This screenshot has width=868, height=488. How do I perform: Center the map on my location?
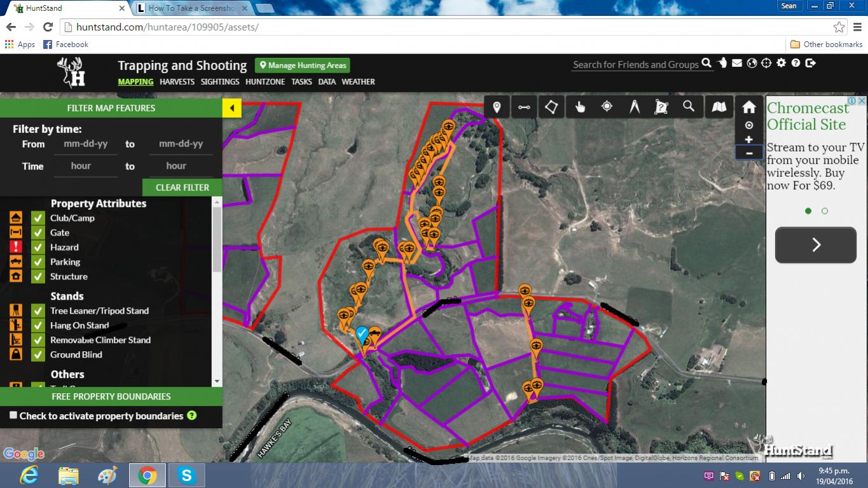tap(749, 125)
